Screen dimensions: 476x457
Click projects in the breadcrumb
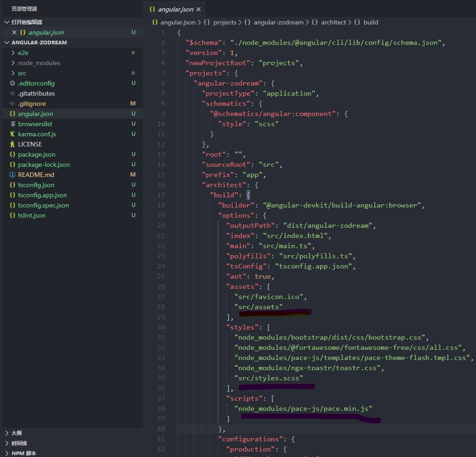pos(225,23)
